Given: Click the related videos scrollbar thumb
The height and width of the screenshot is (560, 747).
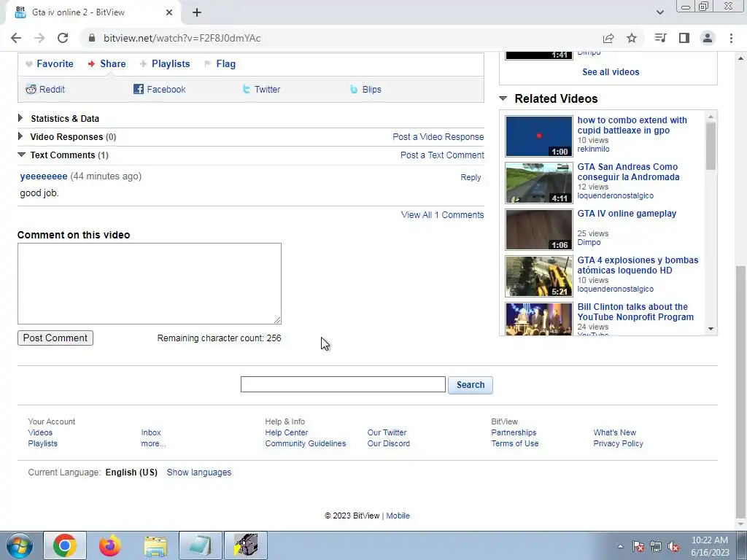Looking at the screenshot, I should pyautogui.click(x=711, y=146).
